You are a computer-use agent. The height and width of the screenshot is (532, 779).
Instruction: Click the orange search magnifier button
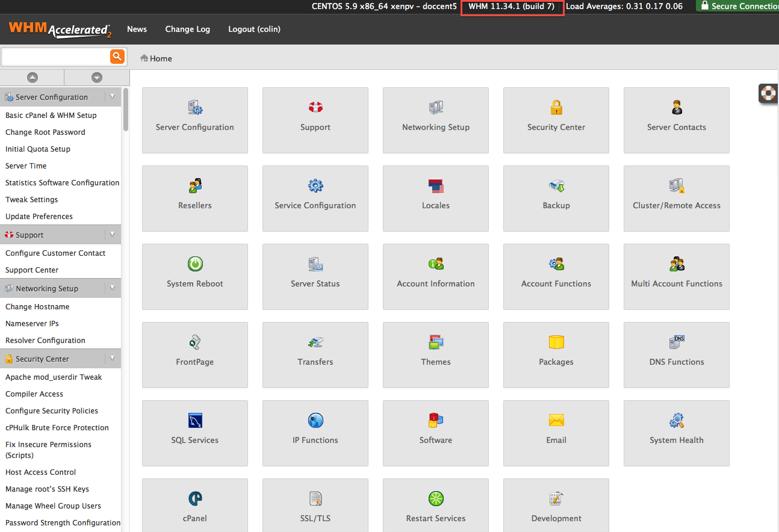tap(117, 57)
